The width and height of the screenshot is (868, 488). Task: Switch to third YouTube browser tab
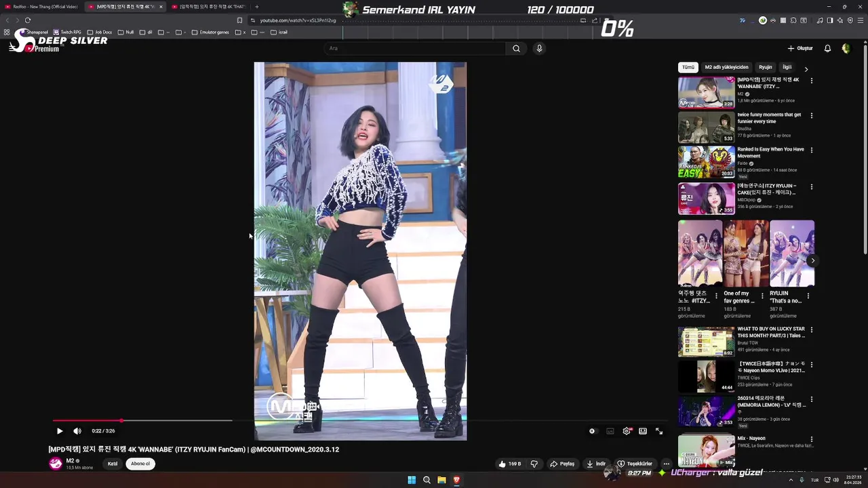209,7
